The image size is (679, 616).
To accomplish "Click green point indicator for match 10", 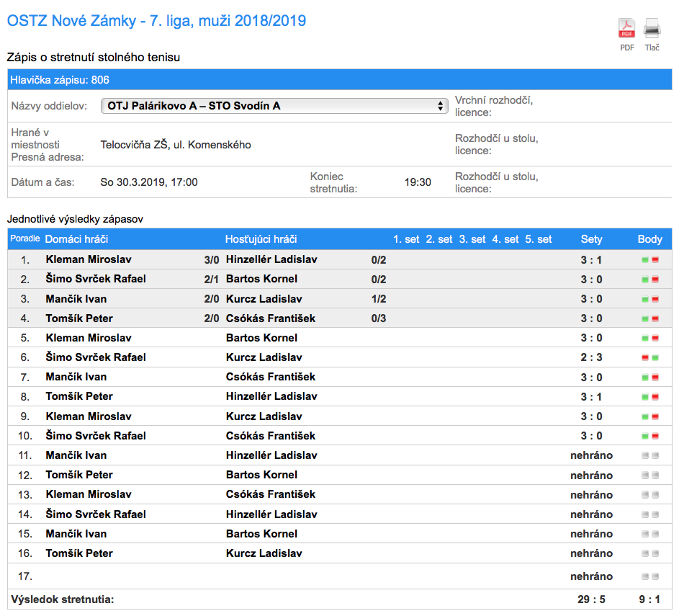I will point(645,436).
